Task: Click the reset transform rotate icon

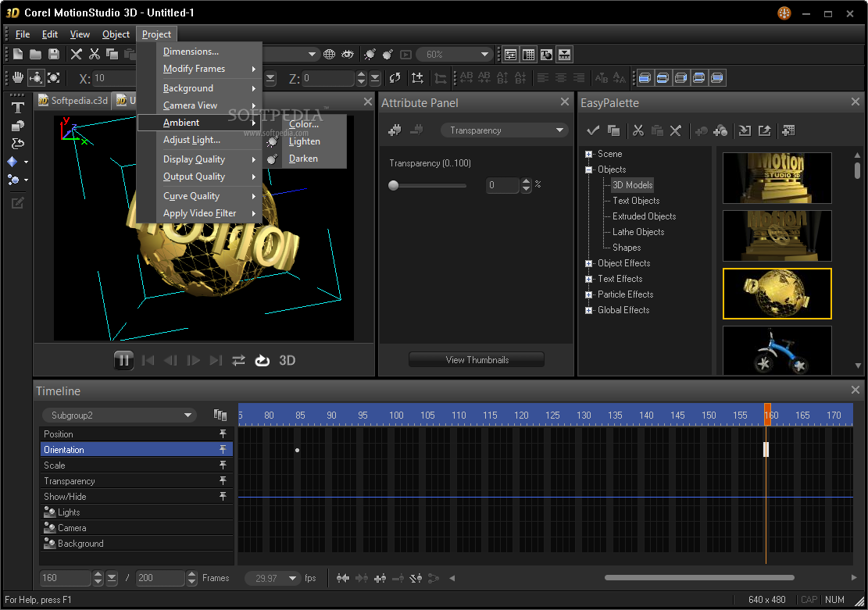Action: point(395,77)
